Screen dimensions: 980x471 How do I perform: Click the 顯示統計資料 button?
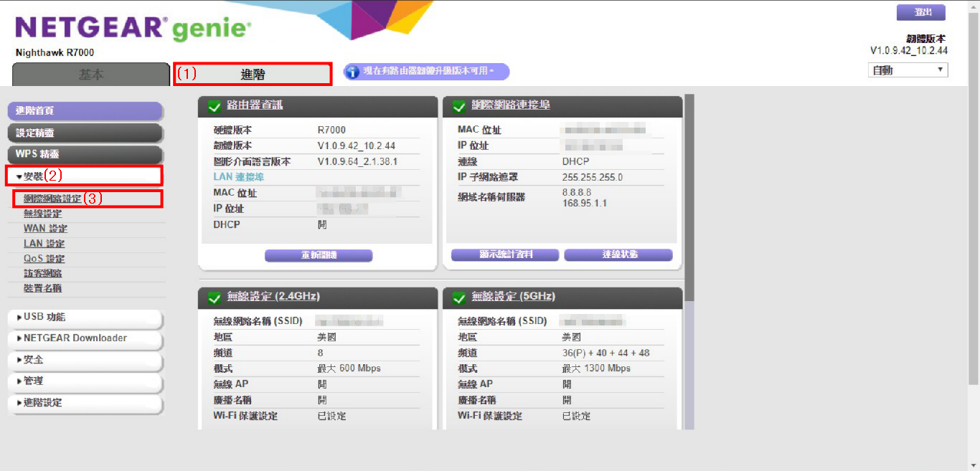[505, 254]
